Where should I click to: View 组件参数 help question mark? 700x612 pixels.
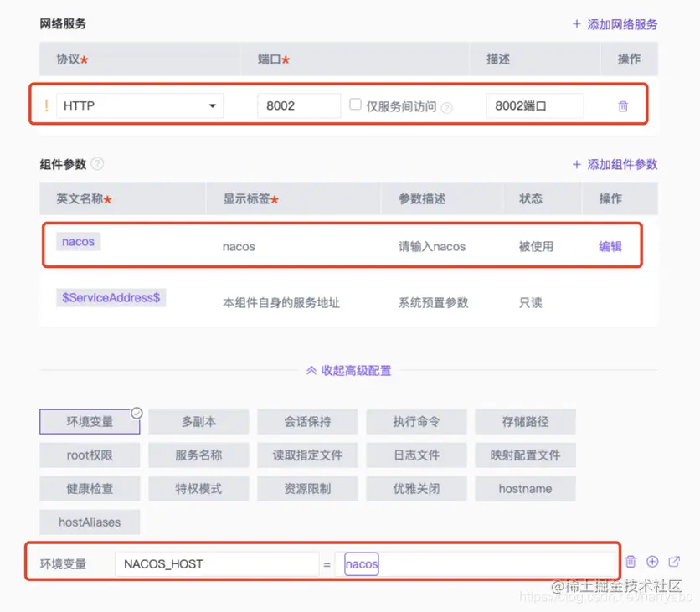pyautogui.click(x=98, y=164)
